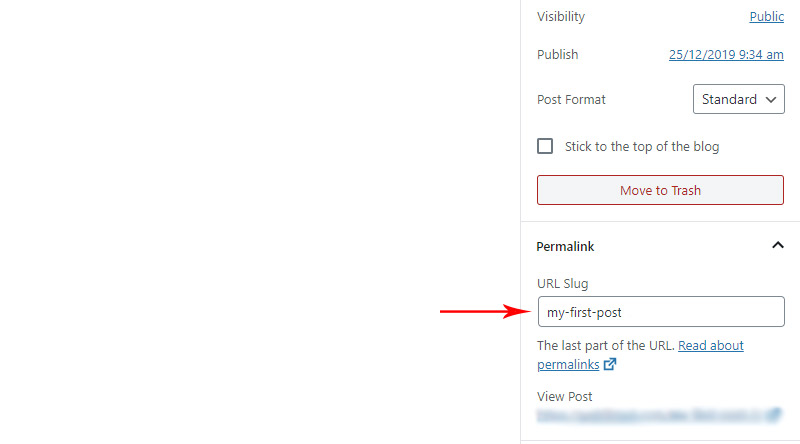Click the Move to Trash button

coord(660,190)
